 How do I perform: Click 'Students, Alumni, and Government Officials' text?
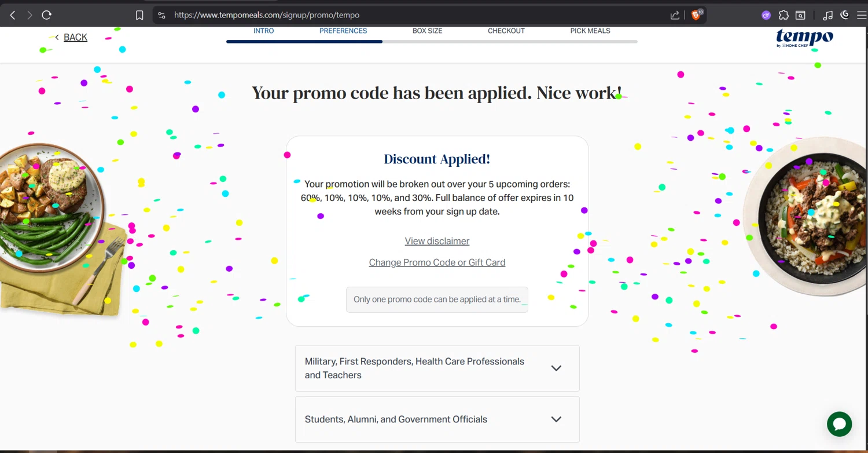pos(396,419)
